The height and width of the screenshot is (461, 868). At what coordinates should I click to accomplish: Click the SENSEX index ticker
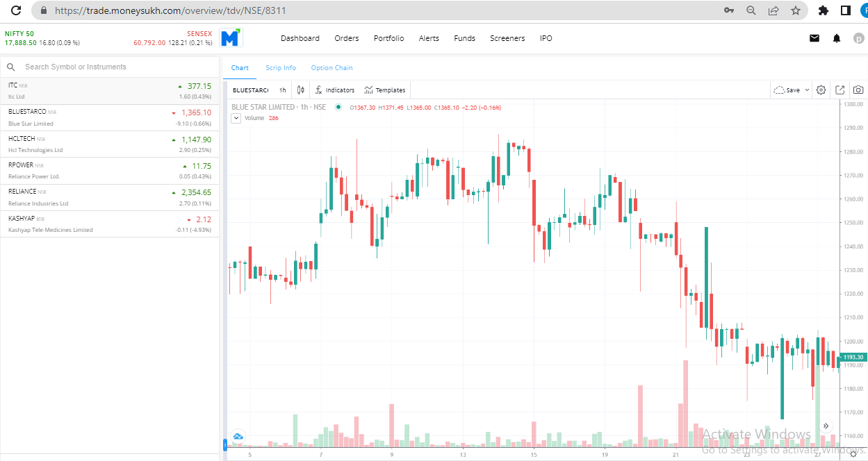(173, 38)
